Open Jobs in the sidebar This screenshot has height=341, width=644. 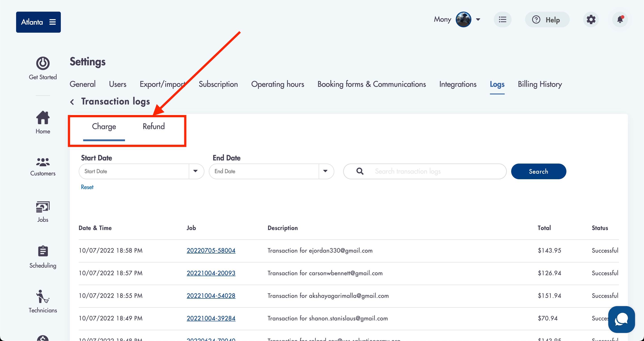point(43,212)
